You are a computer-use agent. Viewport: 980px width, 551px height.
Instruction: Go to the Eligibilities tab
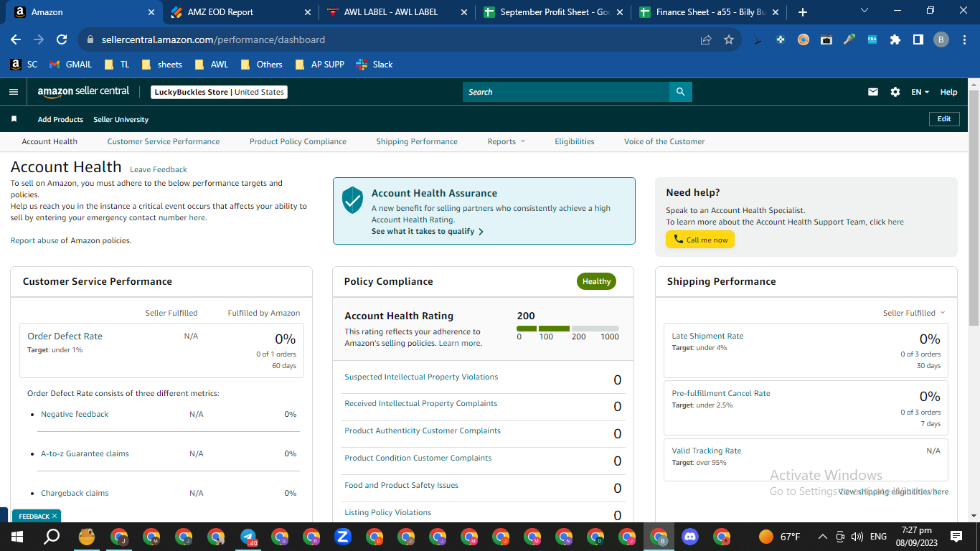pyautogui.click(x=575, y=141)
